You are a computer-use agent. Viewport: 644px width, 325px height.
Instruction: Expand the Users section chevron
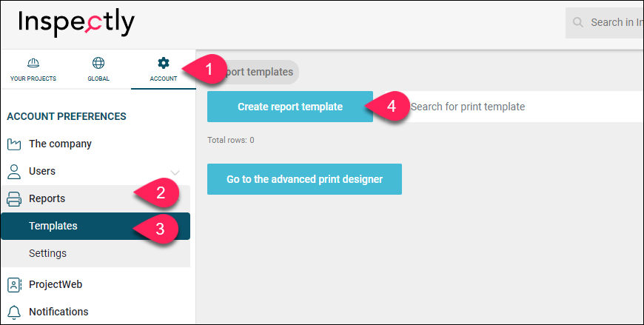175,172
